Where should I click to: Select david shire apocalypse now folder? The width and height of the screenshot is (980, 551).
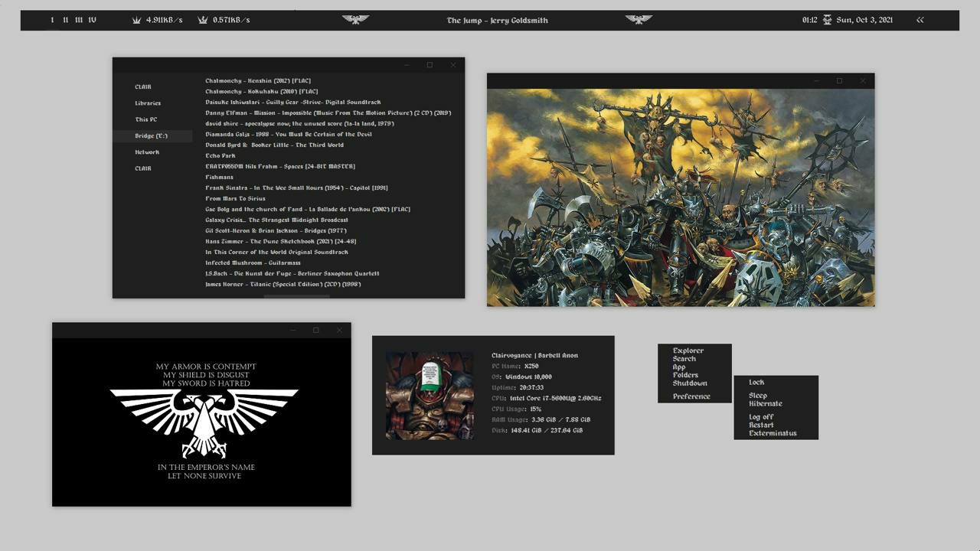tap(299, 123)
